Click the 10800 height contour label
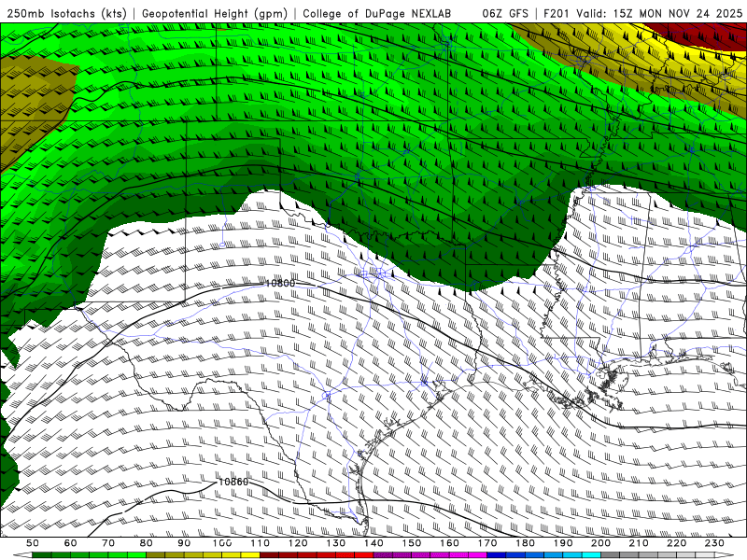 [x=280, y=284]
